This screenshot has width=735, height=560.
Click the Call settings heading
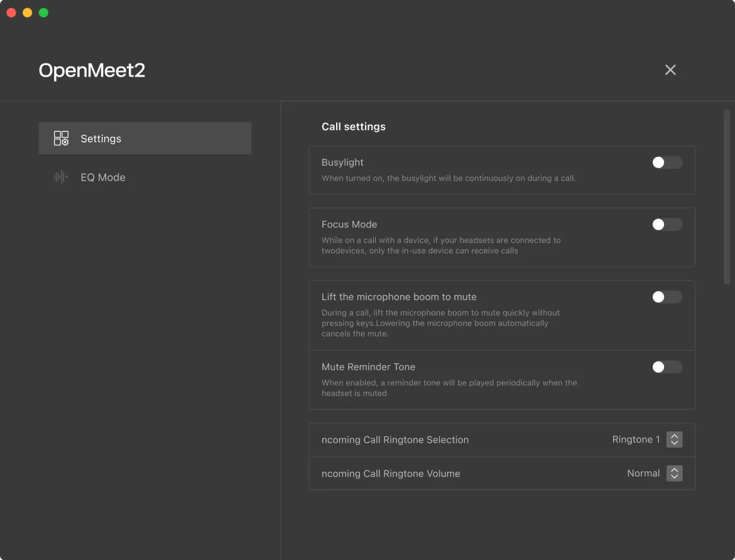pyautogui.click(x=354, y=127)
